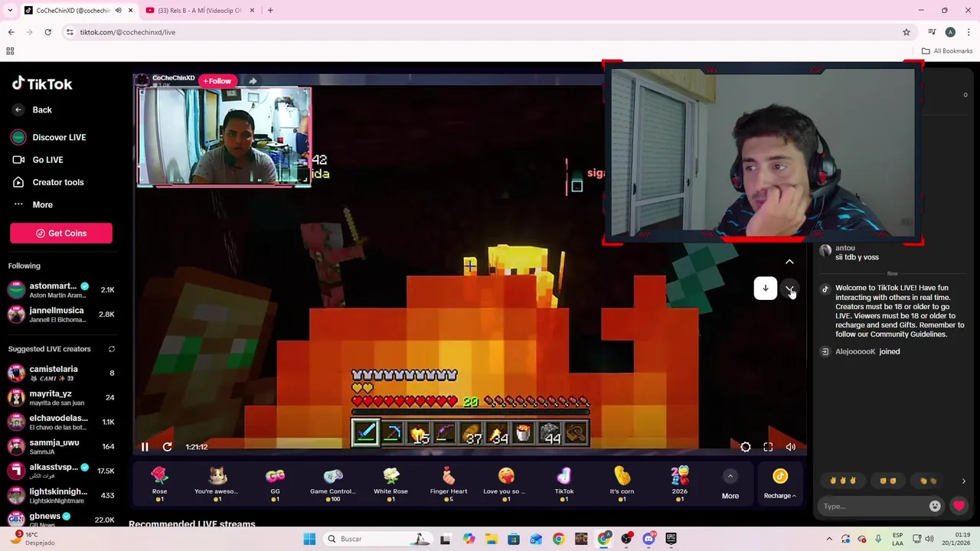The height and width of the screenshot is (551, 980).
Task: Open the tab search dropdown
Action: [10, 11]
